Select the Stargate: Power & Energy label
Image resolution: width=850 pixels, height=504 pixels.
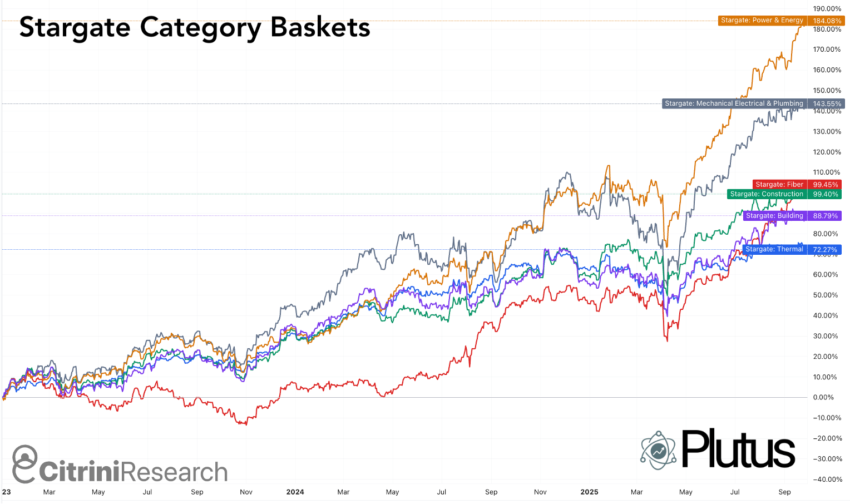coord(762,21)
